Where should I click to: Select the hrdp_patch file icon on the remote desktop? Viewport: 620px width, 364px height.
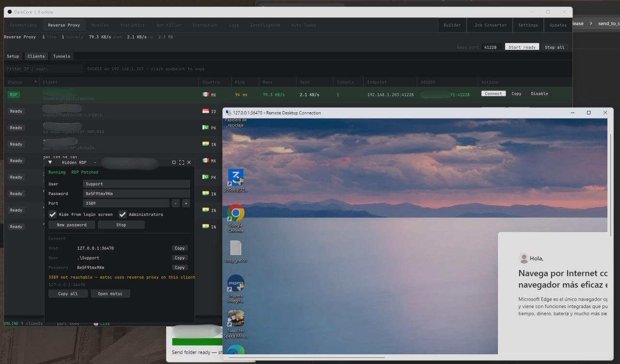[x=235, y=252]
